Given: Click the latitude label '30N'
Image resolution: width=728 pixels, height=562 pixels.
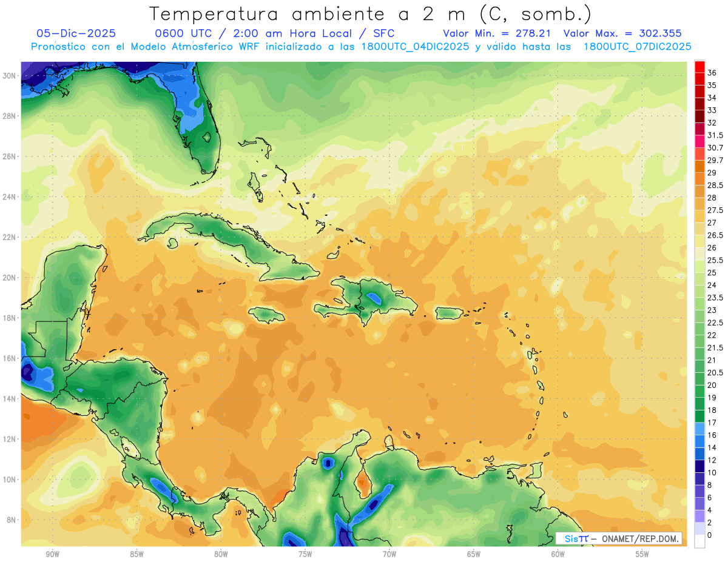Looking at the screenshot, I should [x=10, y=75].
